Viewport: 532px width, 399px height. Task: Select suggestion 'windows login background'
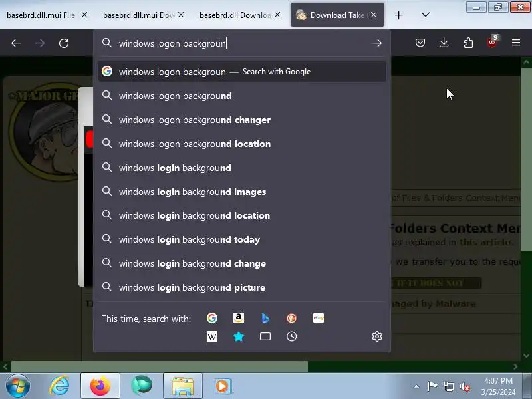[x=242, y=168]
